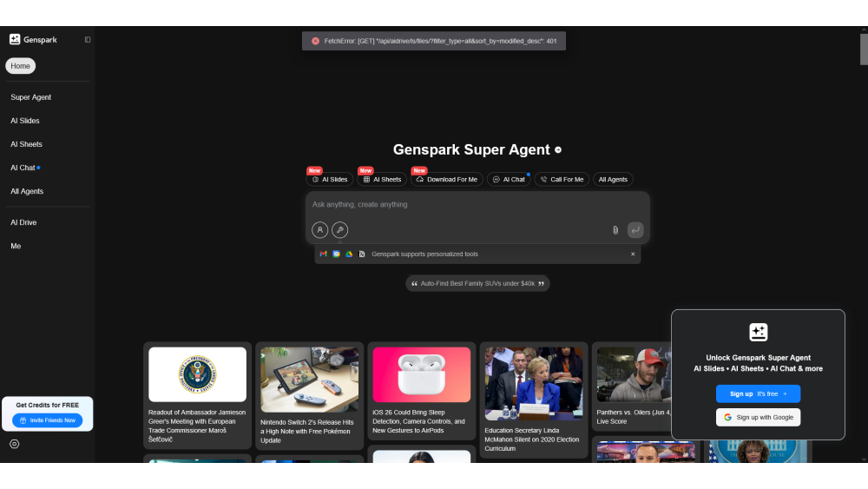
Task: Click the page vertical scrollbar thumb
Action: pos(864,50)
